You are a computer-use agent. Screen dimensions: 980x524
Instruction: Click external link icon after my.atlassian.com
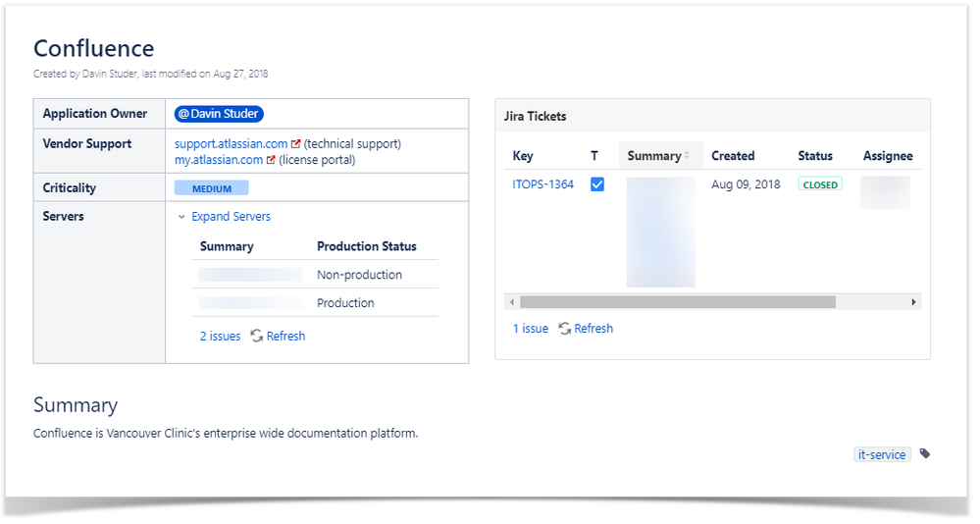[x=271, y=160]
